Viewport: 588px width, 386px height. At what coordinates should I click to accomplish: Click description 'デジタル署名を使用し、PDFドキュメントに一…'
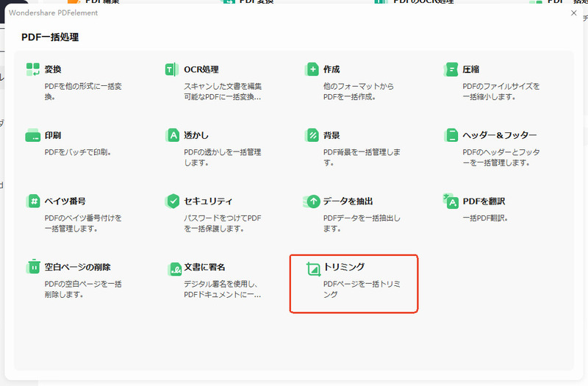223,289
